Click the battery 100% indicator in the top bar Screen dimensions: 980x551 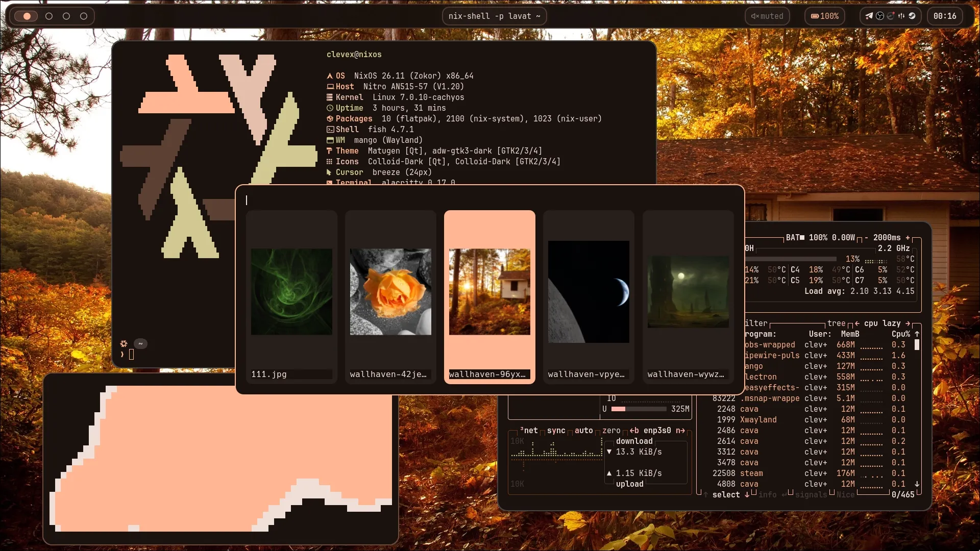click(x=825, y=16)
